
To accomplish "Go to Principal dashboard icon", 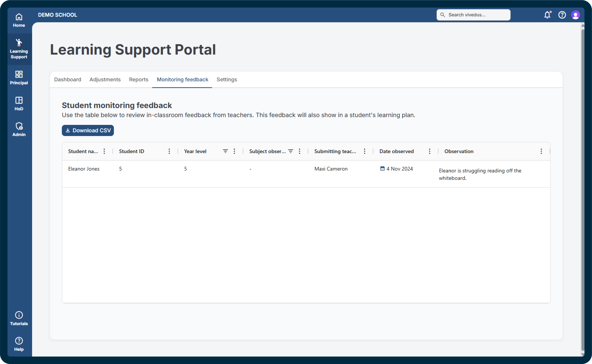I will (x=19, y=77).
